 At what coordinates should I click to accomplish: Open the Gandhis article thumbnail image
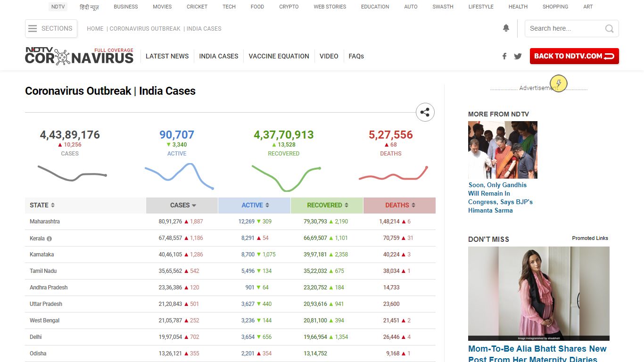click(x=503, y=150)
